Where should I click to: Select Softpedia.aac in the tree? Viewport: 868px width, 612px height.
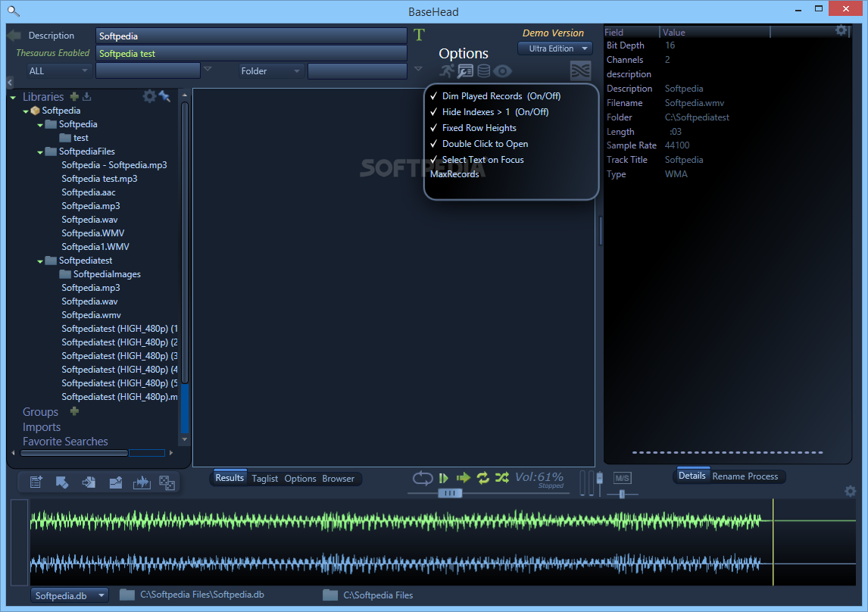(x=89, y=192)
